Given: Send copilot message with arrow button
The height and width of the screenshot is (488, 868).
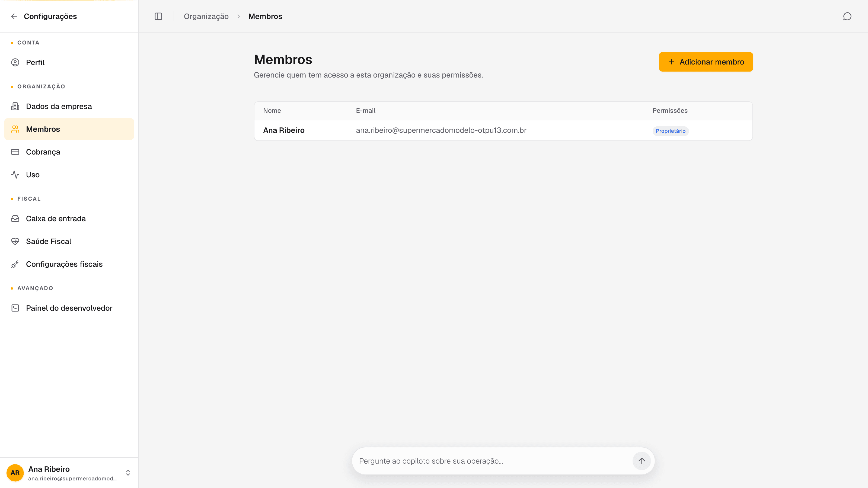Looking at the screenshot, I should pos(641,461).
